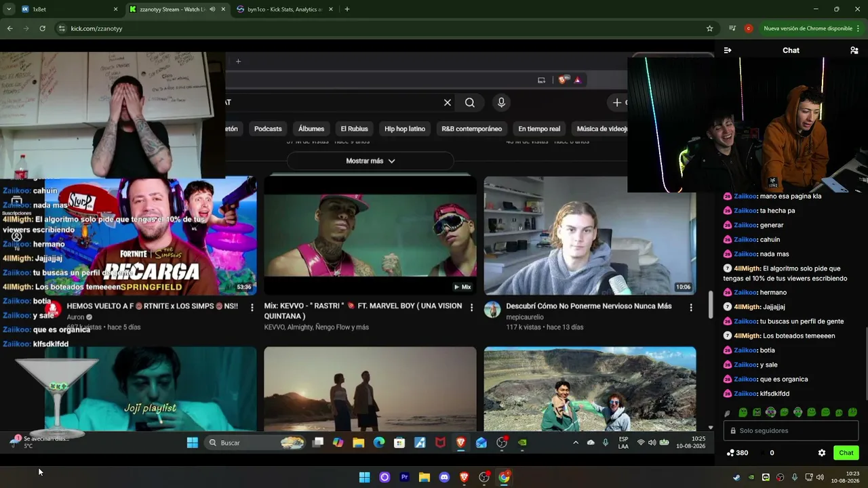
Task: Click the Solo seguidores chat input
Action: tap(791, 430)
